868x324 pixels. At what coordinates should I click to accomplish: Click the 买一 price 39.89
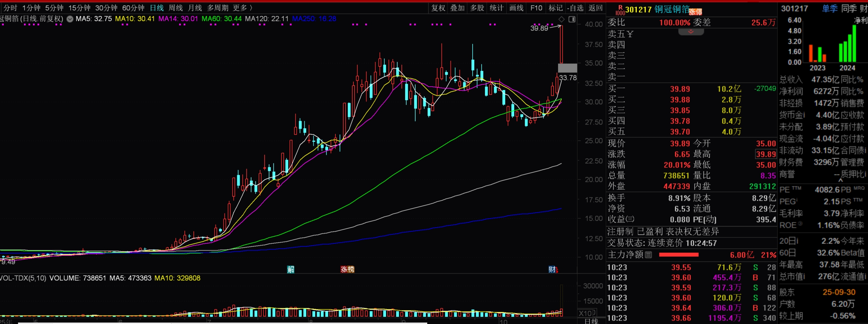tap(680, 89)
